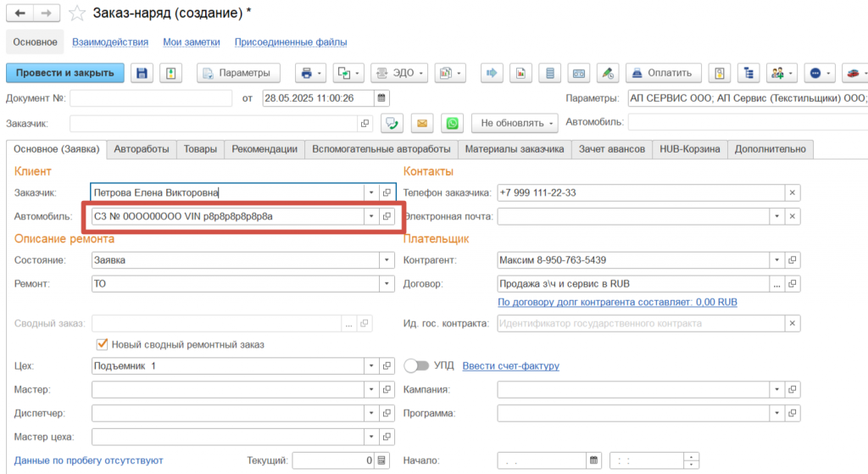
Task: Switch to the Автоработы tab
Action: 141,149
